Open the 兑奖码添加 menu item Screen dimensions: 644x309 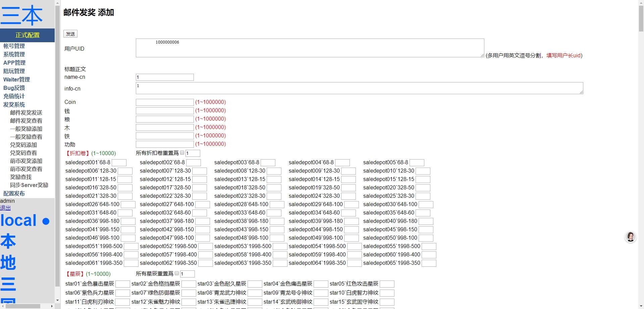click(x=23, y=145)
